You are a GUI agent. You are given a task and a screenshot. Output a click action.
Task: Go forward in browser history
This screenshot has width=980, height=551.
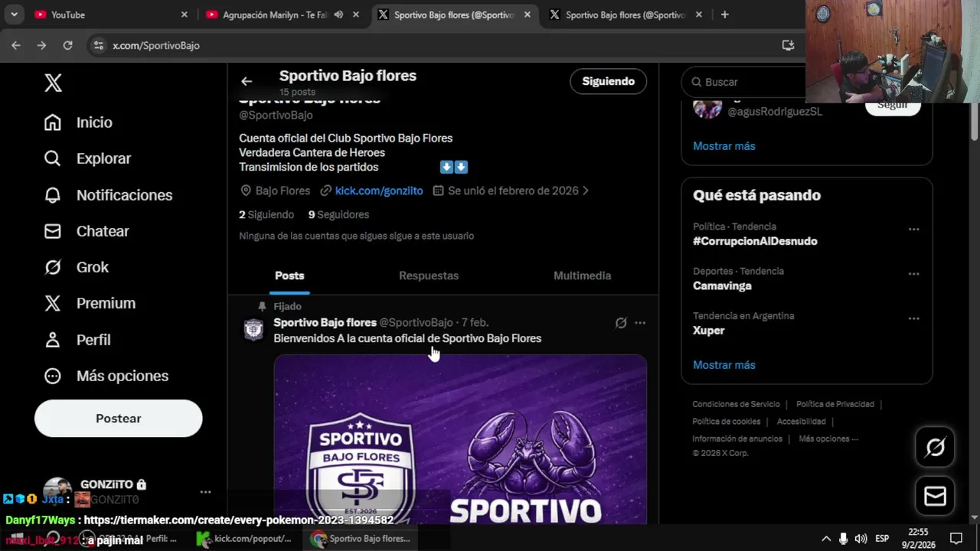[x=41, y=45]
